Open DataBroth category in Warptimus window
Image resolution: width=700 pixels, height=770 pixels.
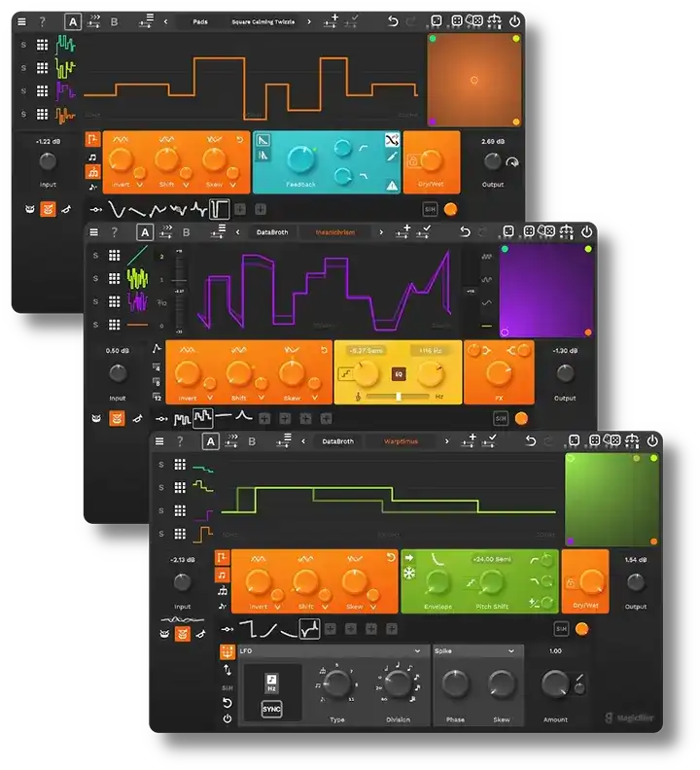[338, 441]
